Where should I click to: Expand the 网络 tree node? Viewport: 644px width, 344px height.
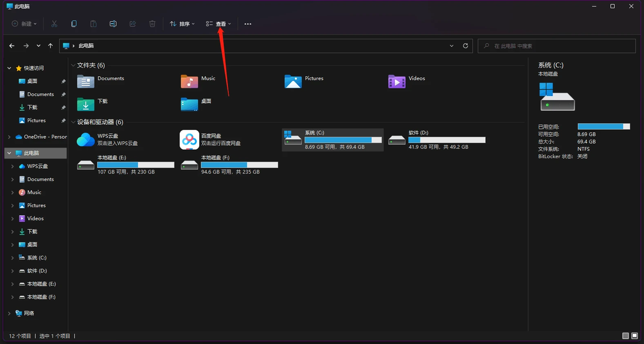(9, 313)
